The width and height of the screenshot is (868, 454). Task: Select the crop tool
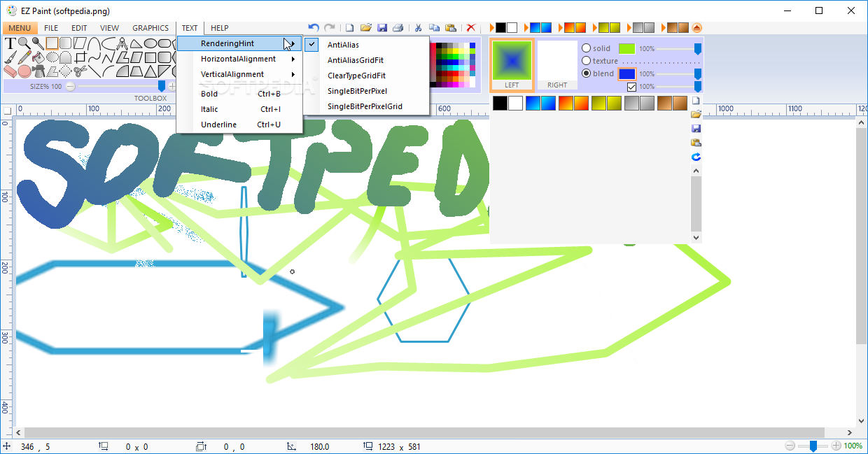[x=80, y=57]
